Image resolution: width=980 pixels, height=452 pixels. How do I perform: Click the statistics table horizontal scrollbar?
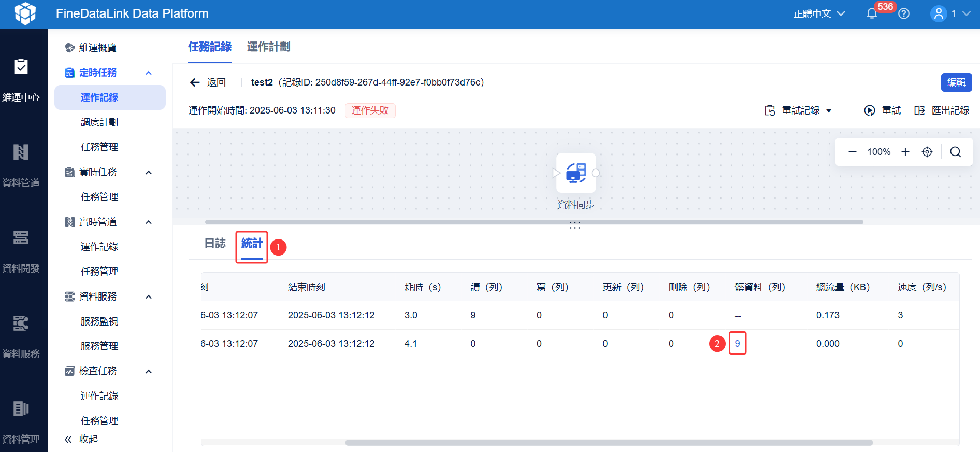click(x=609, y=443)
